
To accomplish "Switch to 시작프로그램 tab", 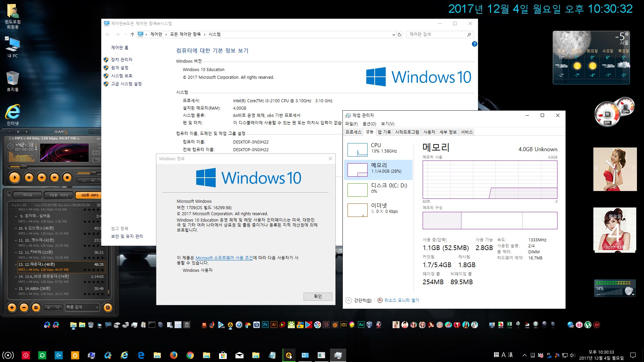I will 407,132.
